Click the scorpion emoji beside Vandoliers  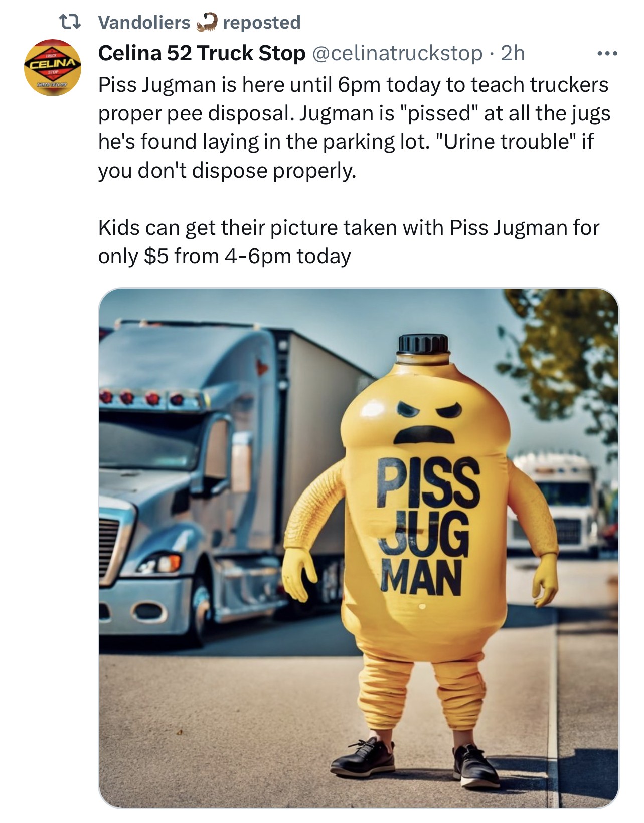206,22
